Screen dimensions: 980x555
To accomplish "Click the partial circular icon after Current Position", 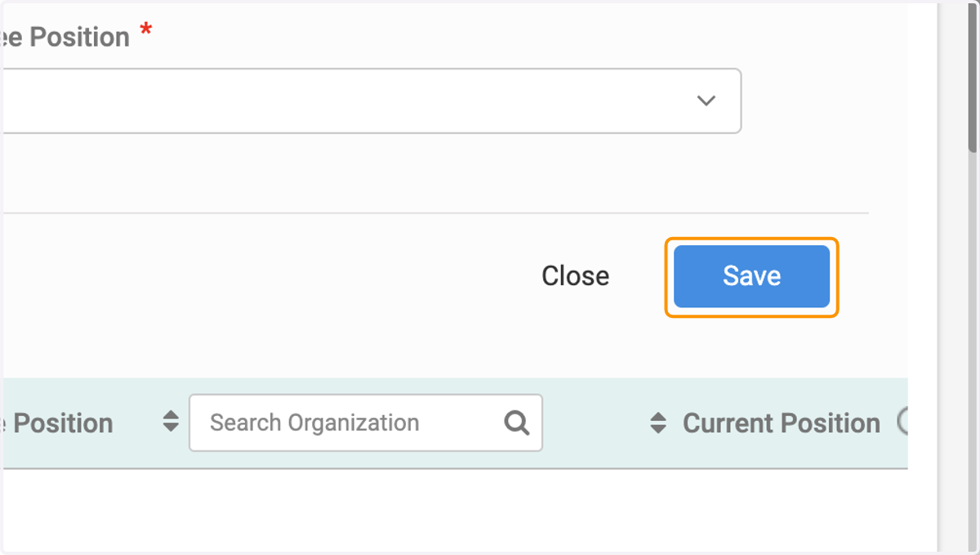I will point(902,422).
